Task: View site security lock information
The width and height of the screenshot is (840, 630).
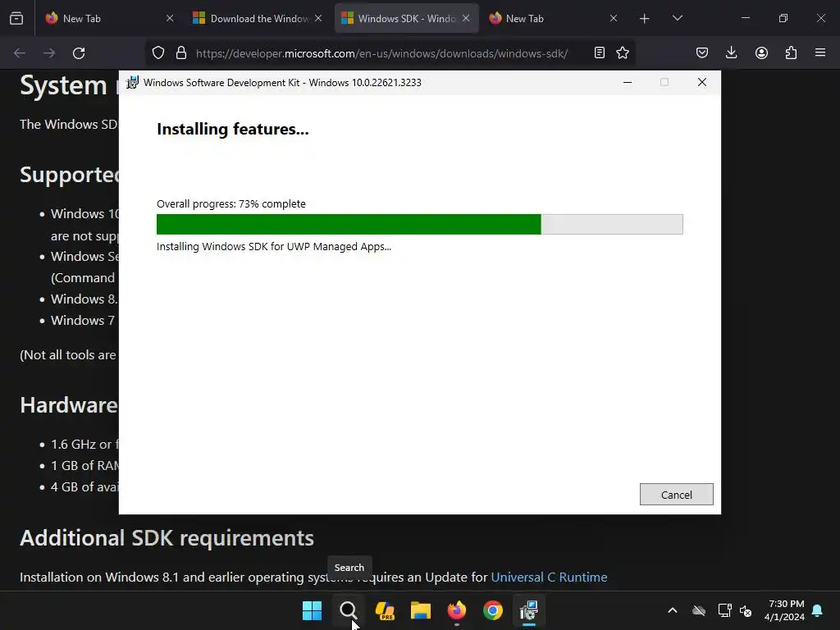Action: [181, 53]
